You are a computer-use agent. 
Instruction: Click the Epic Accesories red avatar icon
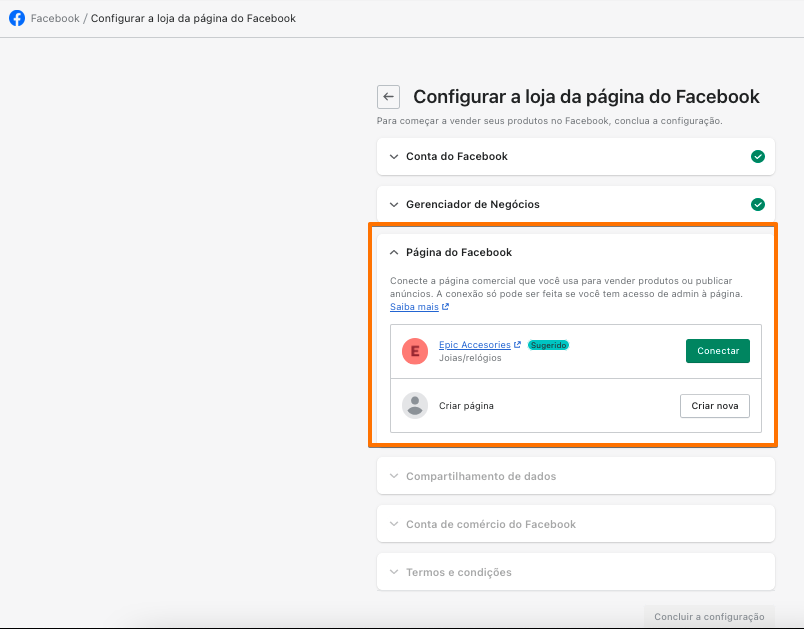tap(415, 351)
